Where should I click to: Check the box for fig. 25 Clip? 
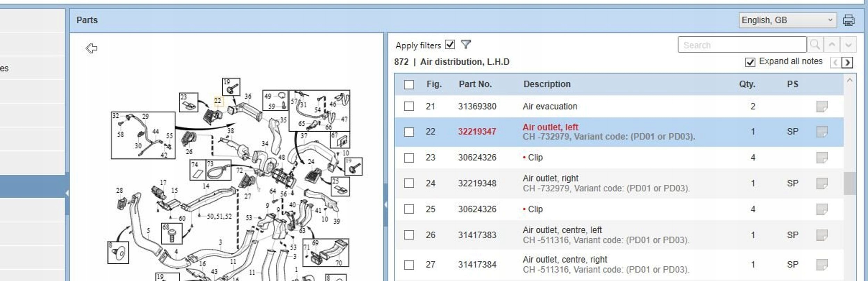(409, 209)
